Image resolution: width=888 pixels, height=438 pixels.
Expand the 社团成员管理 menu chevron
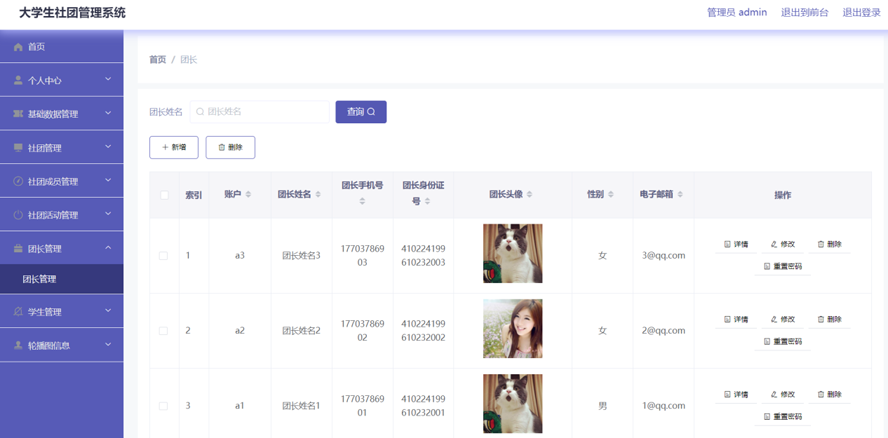(x=108, y=181)
